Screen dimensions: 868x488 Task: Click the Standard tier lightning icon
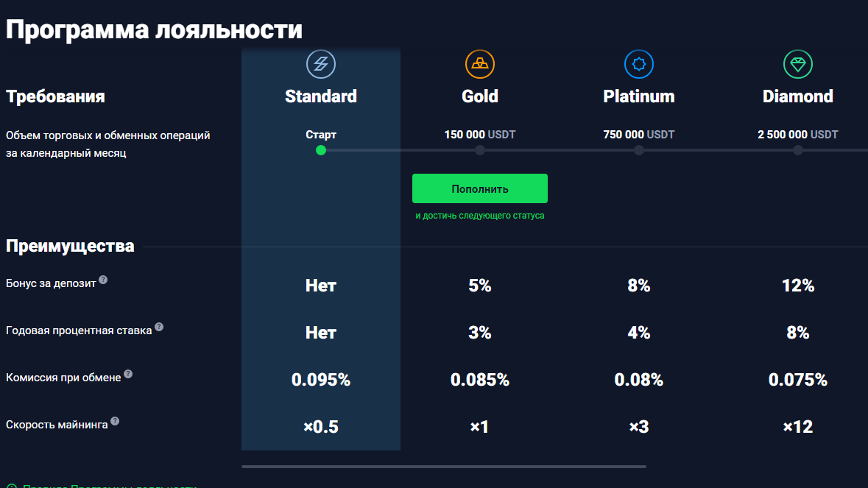pos(320,64)
